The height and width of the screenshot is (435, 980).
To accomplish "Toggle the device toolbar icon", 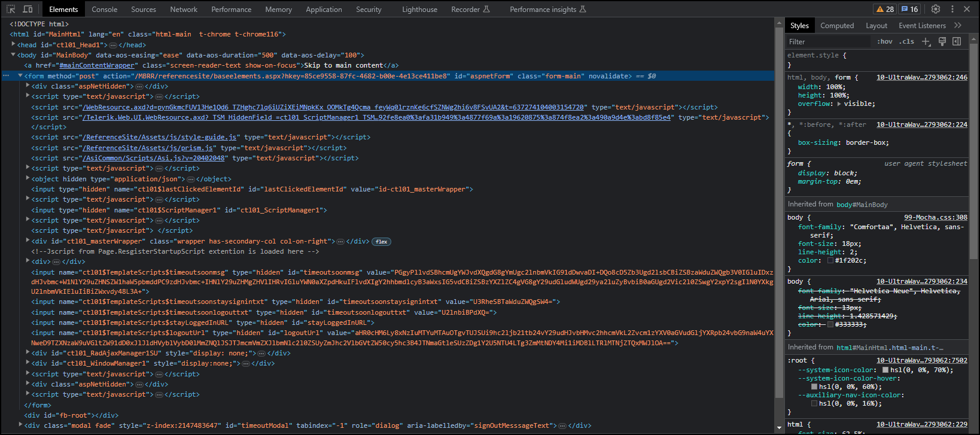I will point(28,9).
